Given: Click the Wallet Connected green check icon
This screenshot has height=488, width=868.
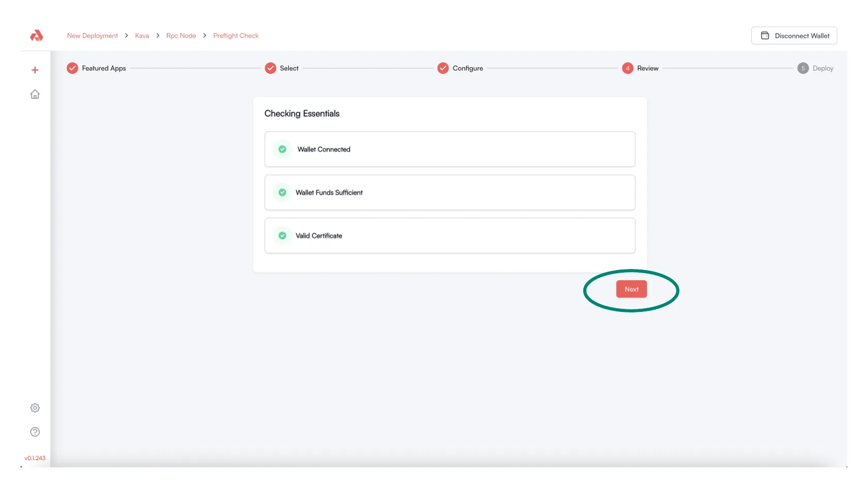Looking at the screenshot, I should tap(283, 149).
